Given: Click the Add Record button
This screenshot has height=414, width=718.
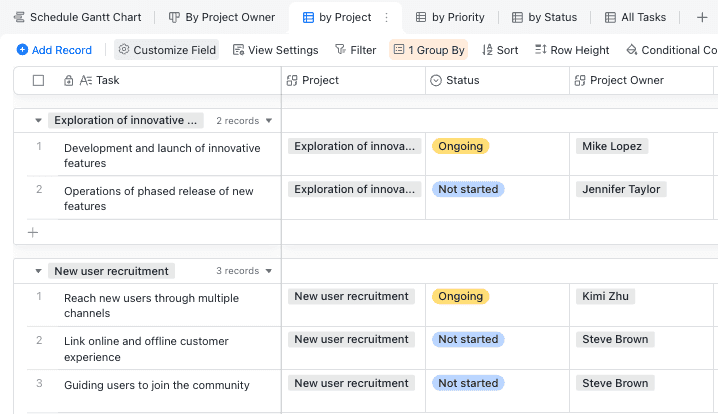Looking at the screenshot, I should click(54, 50).
